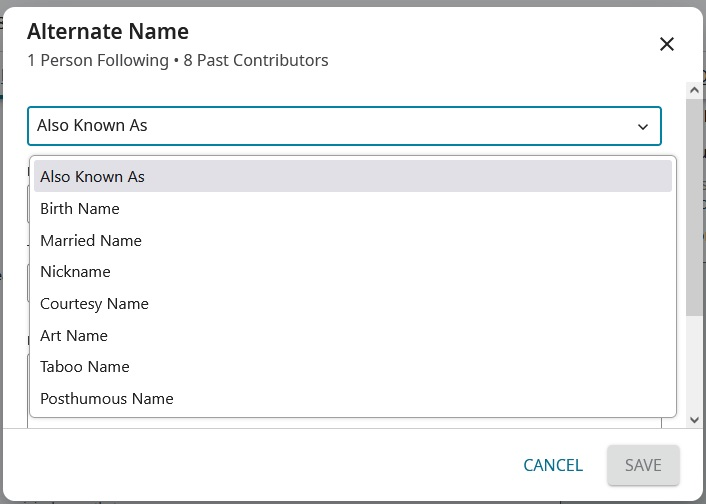This screenshot has width=706, height=504.
Task: Click the scrollbar down arrow
Action: coord(694,421)
